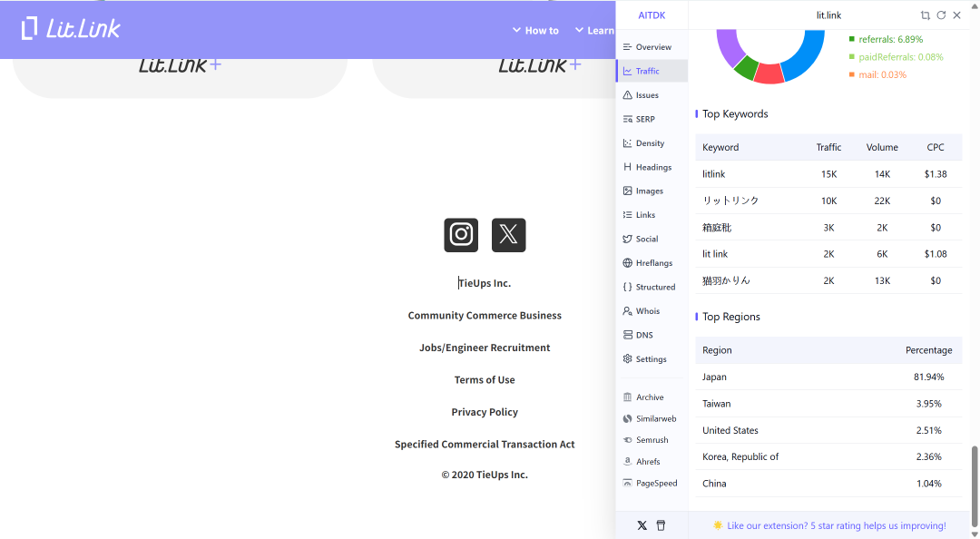Click the Volume column header

882,148
